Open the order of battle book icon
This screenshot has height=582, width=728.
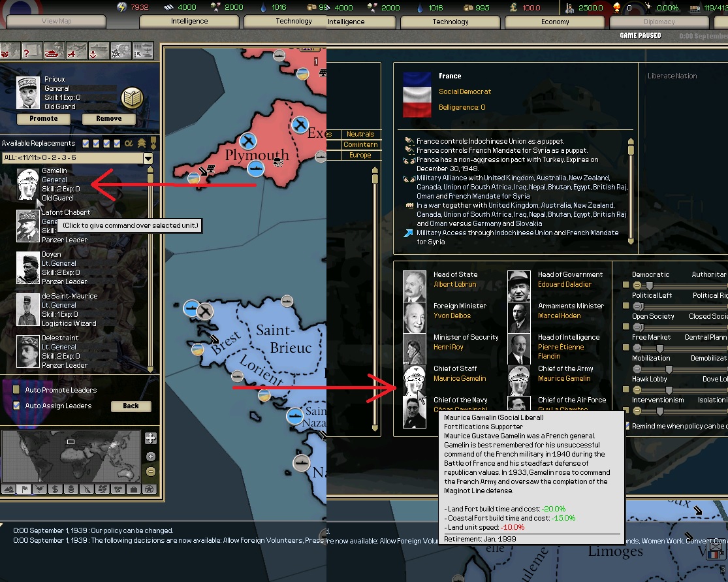coord(133,97)
